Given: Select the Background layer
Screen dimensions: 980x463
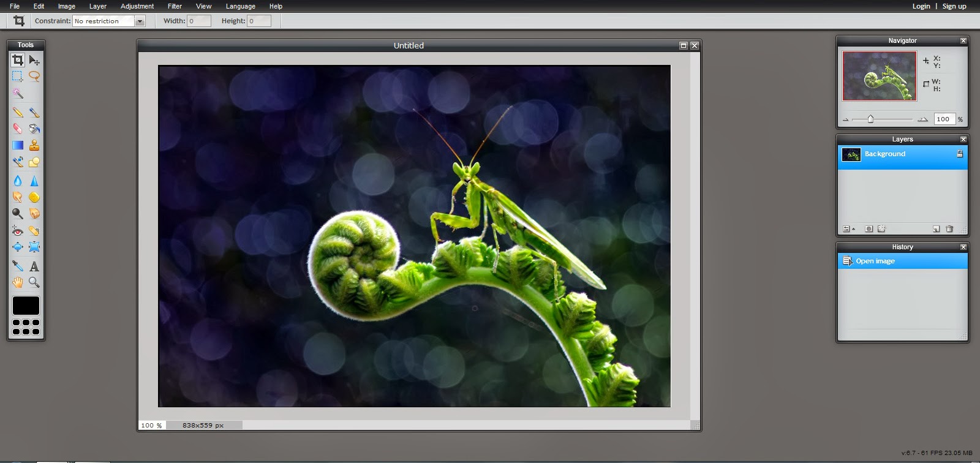Looking at the screenshot, I should pyautogui.click(x=902, y=157).
